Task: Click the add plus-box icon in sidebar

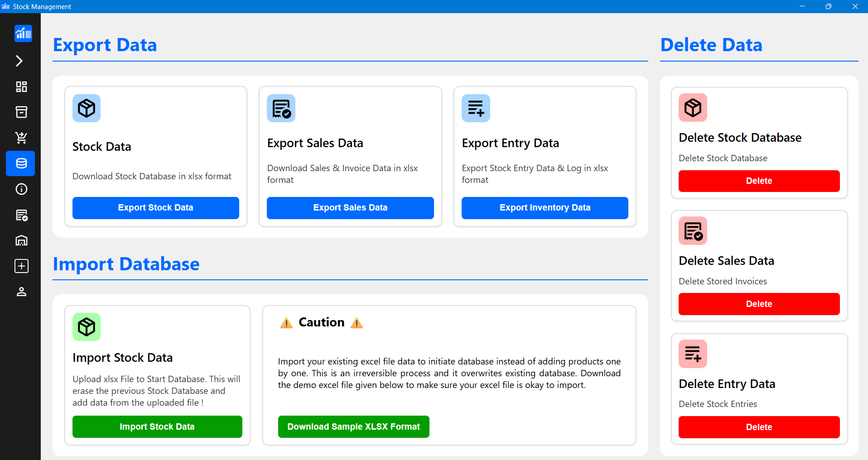Action: [x=21, y=266]
